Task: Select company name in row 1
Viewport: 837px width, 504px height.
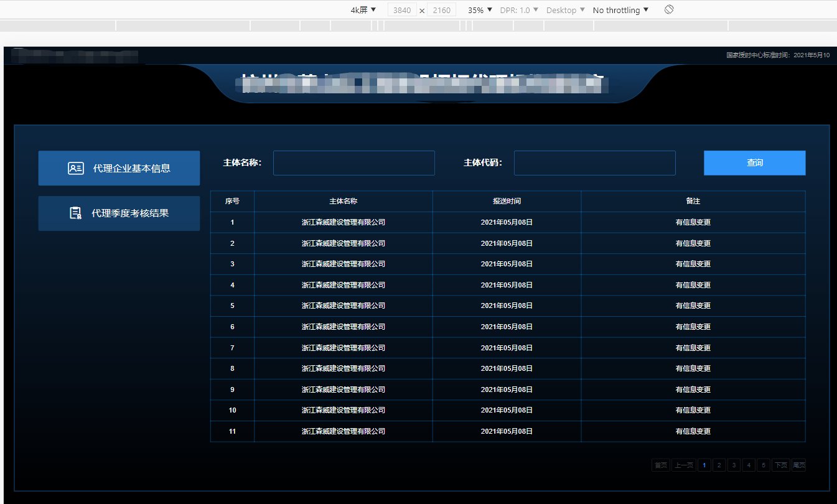Action: [344, 222]
